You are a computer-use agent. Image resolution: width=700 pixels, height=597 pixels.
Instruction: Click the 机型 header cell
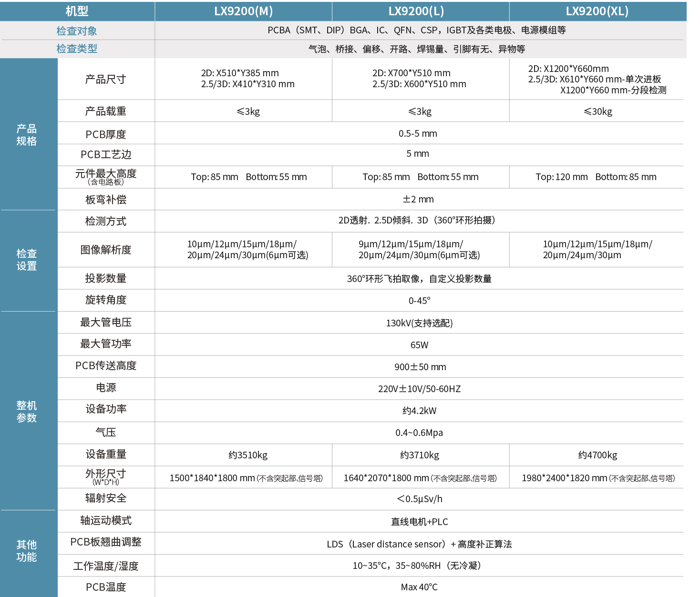click(x=77, y=11)
